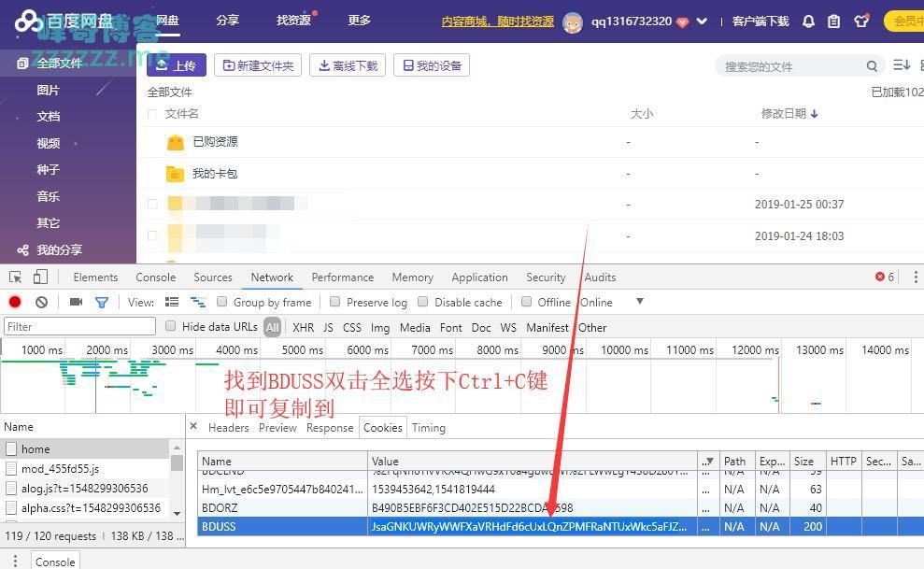The width and height of the screenshot is (924, 569).
Task: Click the 全部文件 sidebar icon
Action: pyautogui.click(x=22, y=64)
